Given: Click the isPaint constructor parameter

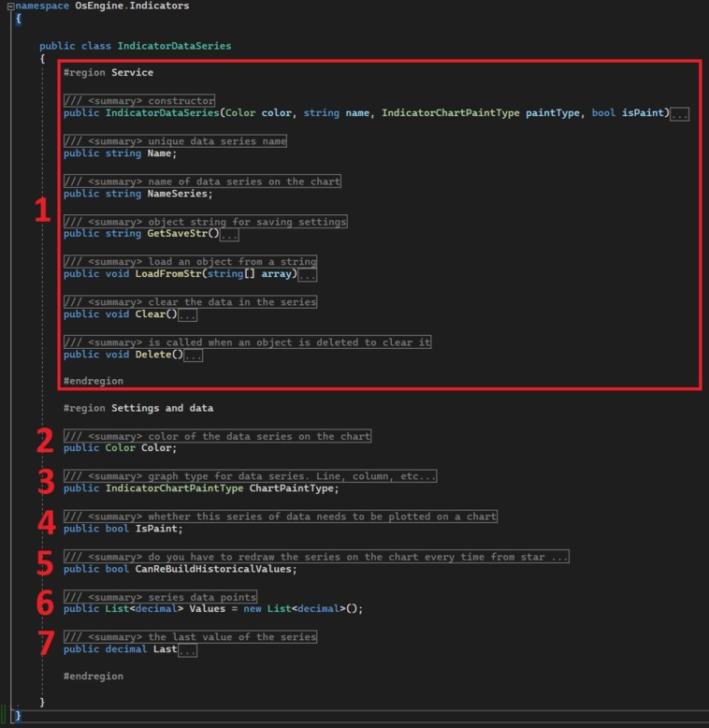Looking at the screenshot, I should (643, 113).
